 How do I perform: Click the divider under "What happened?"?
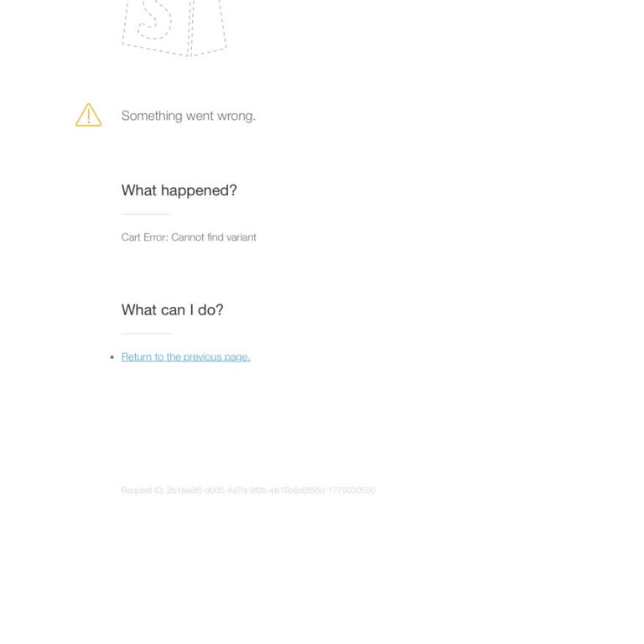click(x=146, y=214)
